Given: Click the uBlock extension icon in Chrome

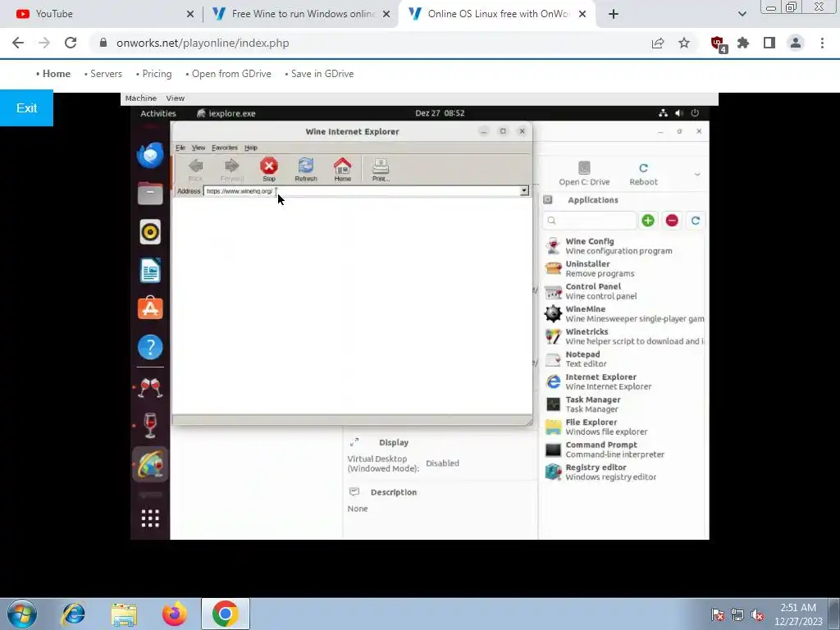Looking at the screenshot, I should [718, 43].
